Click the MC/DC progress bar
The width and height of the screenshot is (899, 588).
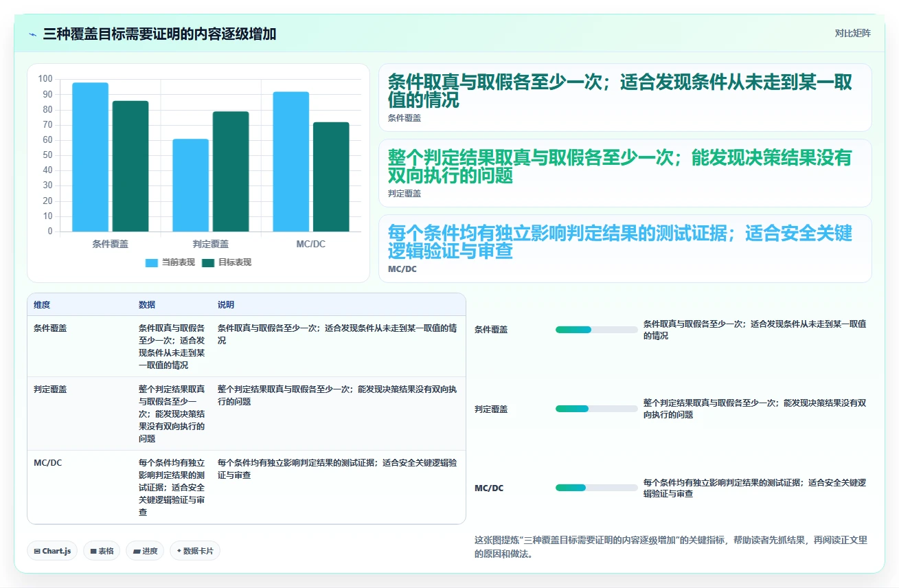point(596,488)
